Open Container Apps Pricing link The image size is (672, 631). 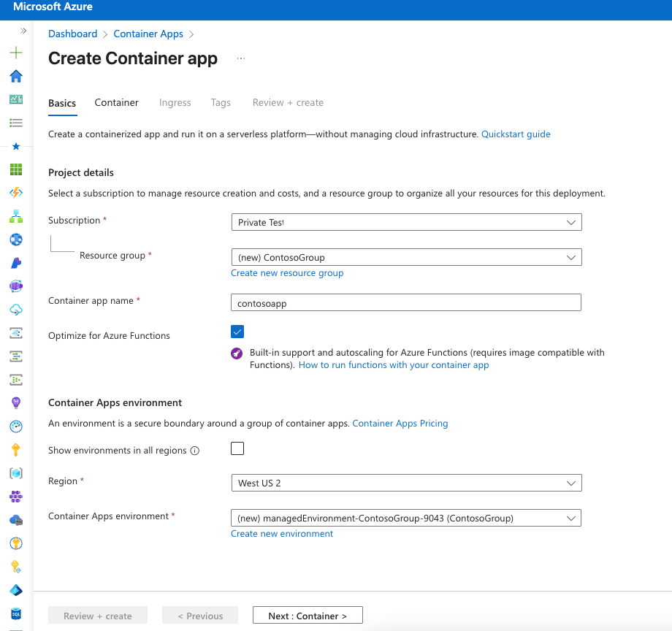(400, 424)
